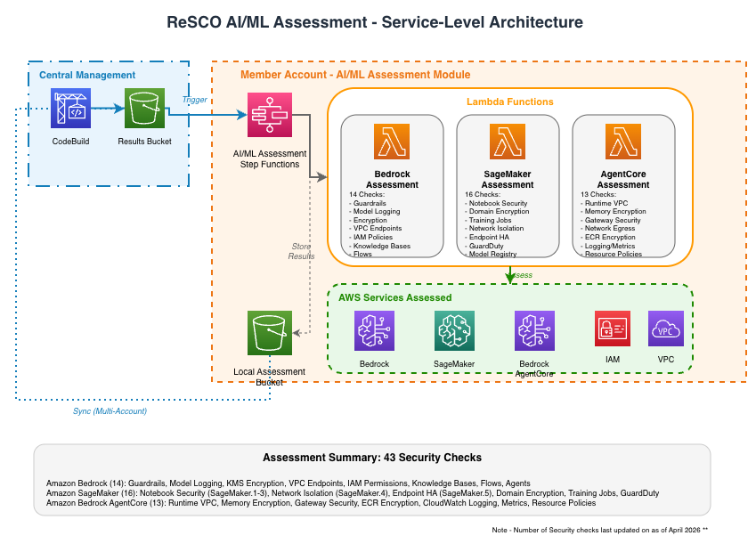Click the Local Assessment Bucket label
756x552 pixels.
point(270,377)
